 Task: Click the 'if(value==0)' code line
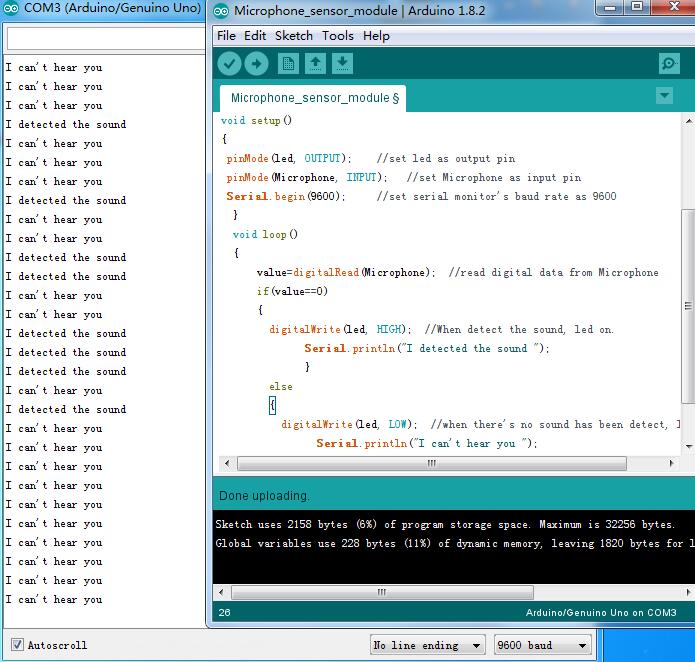(292, 292)
